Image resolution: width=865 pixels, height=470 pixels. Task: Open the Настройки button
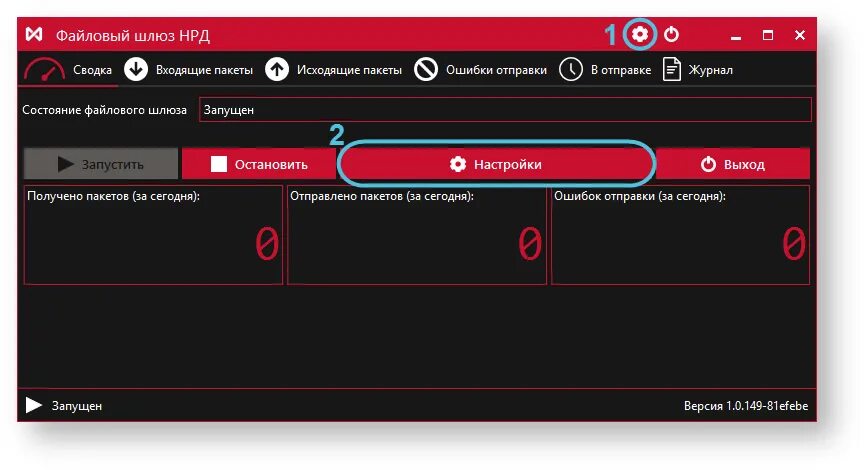496,164
